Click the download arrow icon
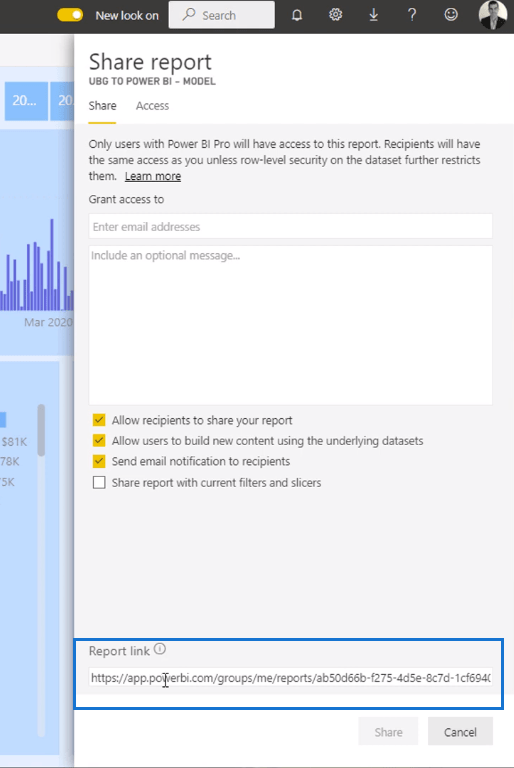Viewport: 514px width, 768px height. (373, 15)
